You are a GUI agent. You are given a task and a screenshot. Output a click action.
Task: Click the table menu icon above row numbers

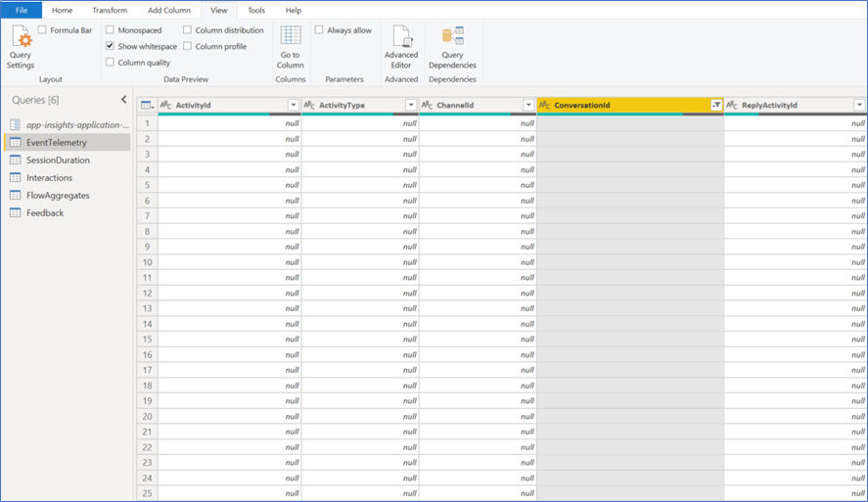click(147, 105)
